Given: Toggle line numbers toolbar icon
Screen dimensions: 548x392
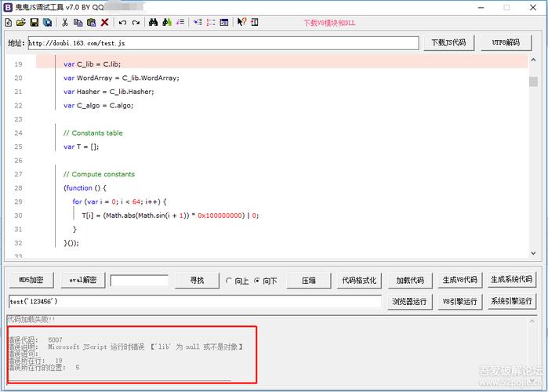Looking at the screenshot, I should tap(211, 23).
